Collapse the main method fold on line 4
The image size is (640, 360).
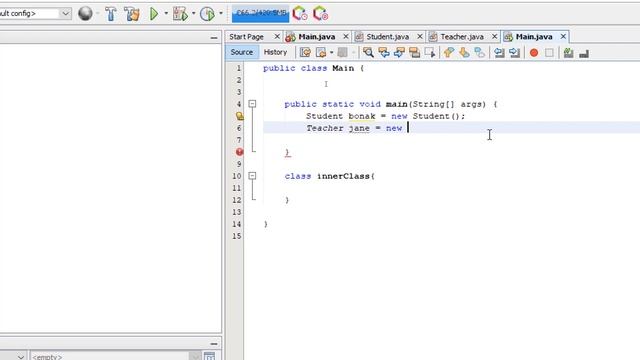(252, 104)
